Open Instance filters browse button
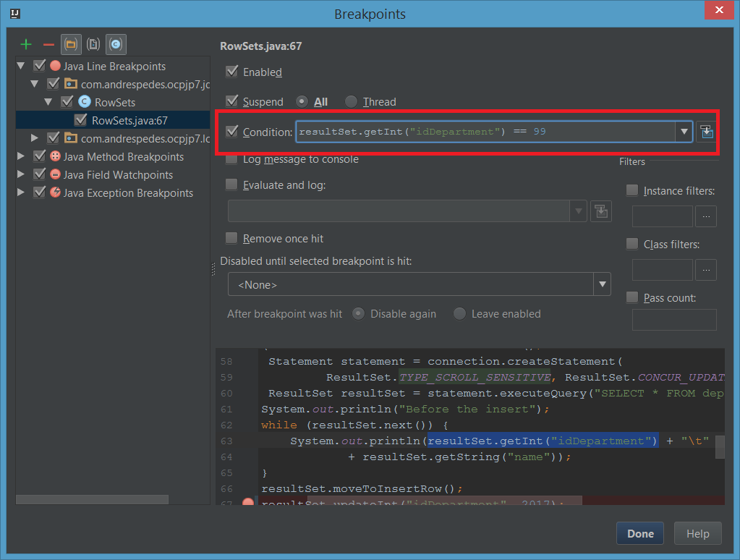The height and width of the screenshot is (560, 740). pos(706,216)
